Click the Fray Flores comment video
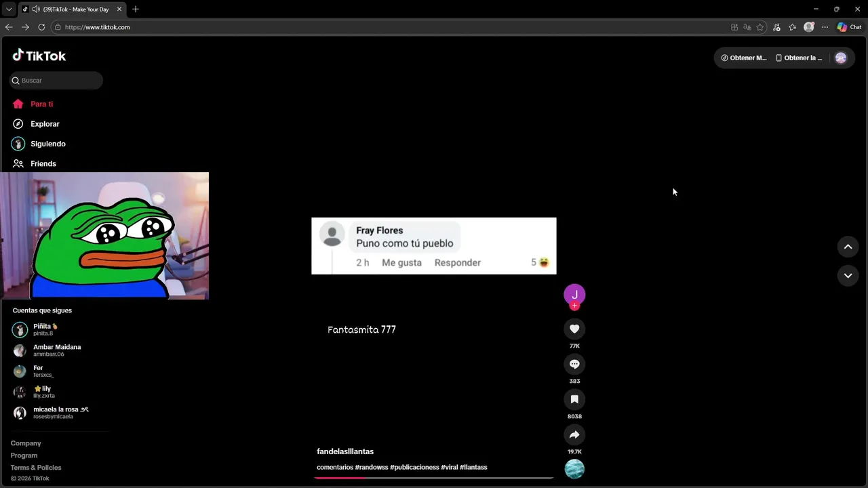Image resolution: width=868 pixels, height=488 pixels. [434, 246]
